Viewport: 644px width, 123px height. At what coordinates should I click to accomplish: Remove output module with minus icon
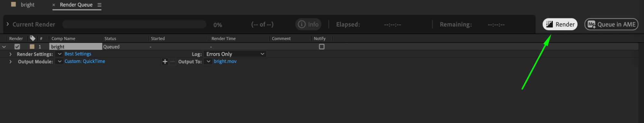[x=173, y=61]
